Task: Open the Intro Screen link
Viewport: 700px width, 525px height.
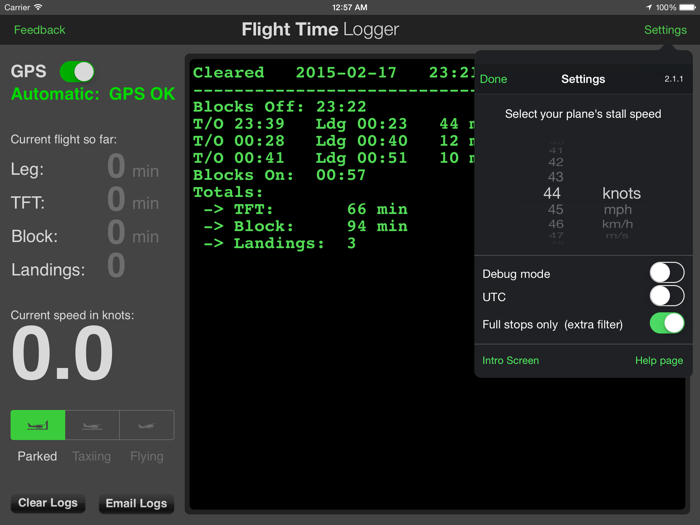Action: point(510,360)
